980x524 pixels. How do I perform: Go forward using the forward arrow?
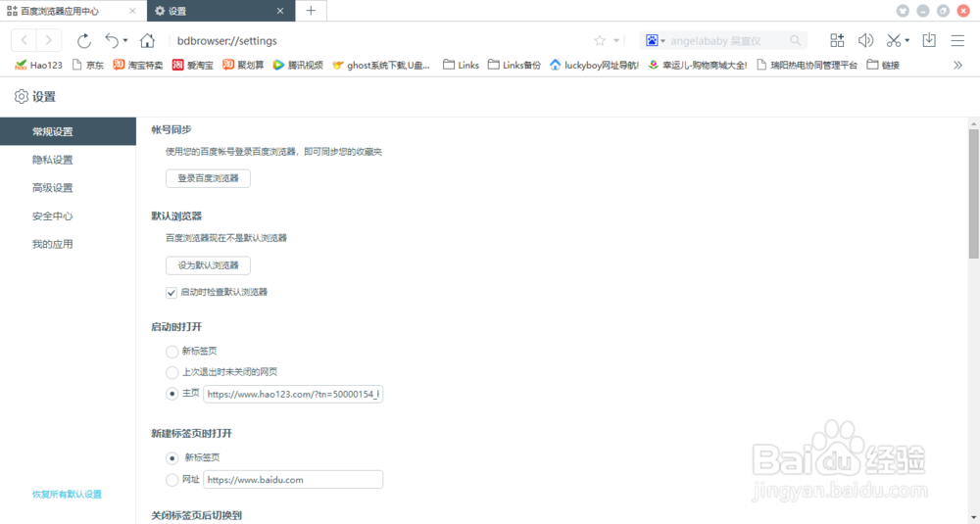click(49, 40)
